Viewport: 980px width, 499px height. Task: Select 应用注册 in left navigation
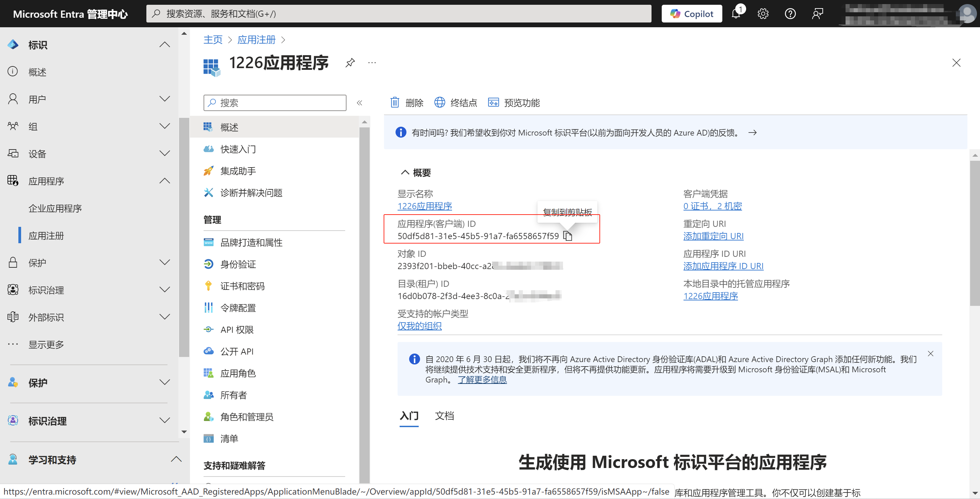[46, 236]
